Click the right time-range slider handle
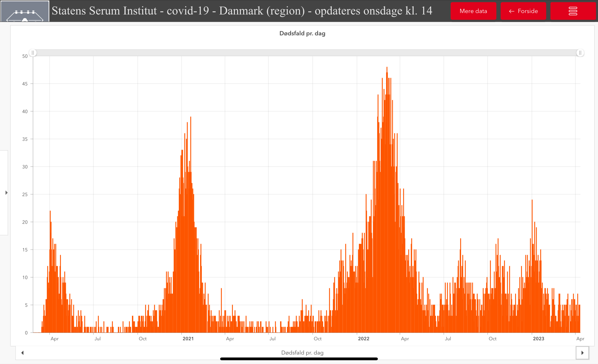The width and height of the screenshot is (598, 364). coord(580,53)
